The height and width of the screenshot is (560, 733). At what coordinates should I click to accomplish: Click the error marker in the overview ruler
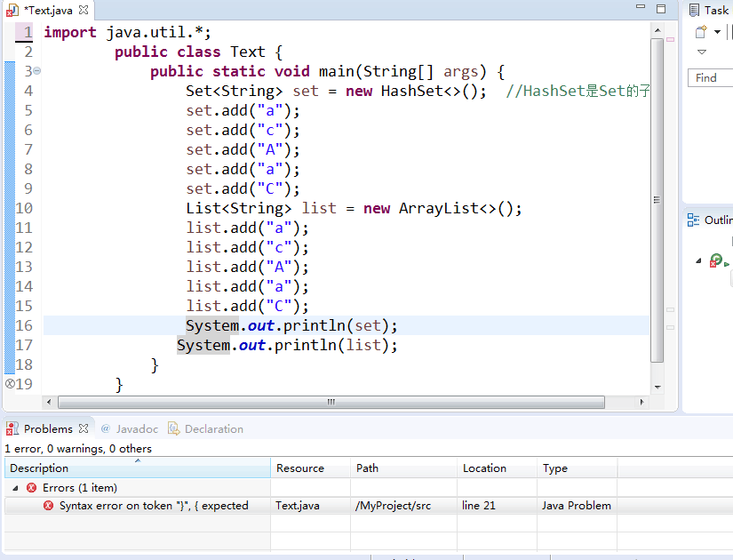[x=670, y=40]
